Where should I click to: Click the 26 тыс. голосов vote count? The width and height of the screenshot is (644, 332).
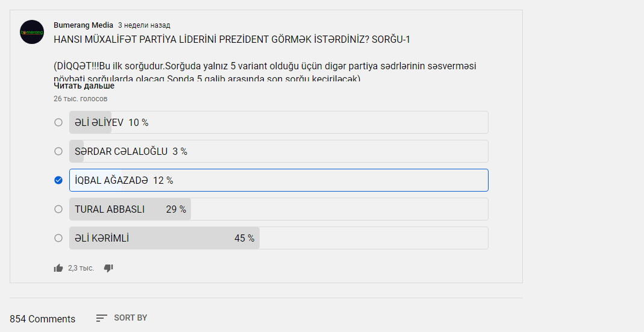(81, 99)
